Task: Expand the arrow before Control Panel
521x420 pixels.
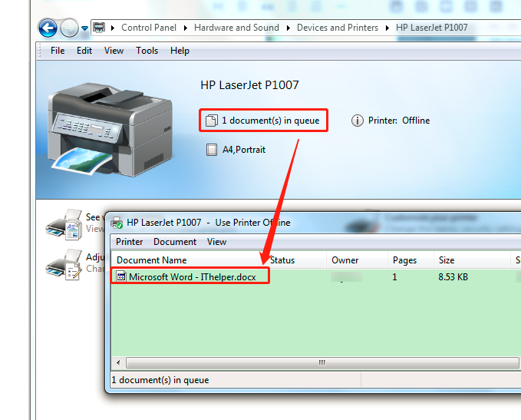Action: (x=113, y=28)
